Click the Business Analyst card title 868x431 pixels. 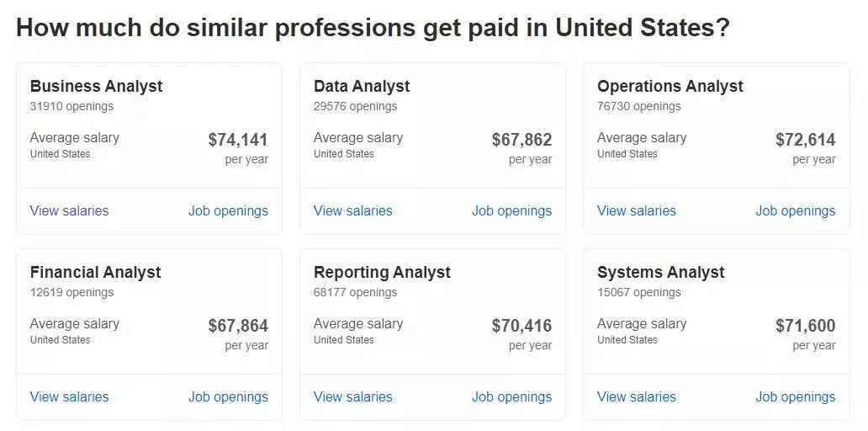click(x=96, y=87)
